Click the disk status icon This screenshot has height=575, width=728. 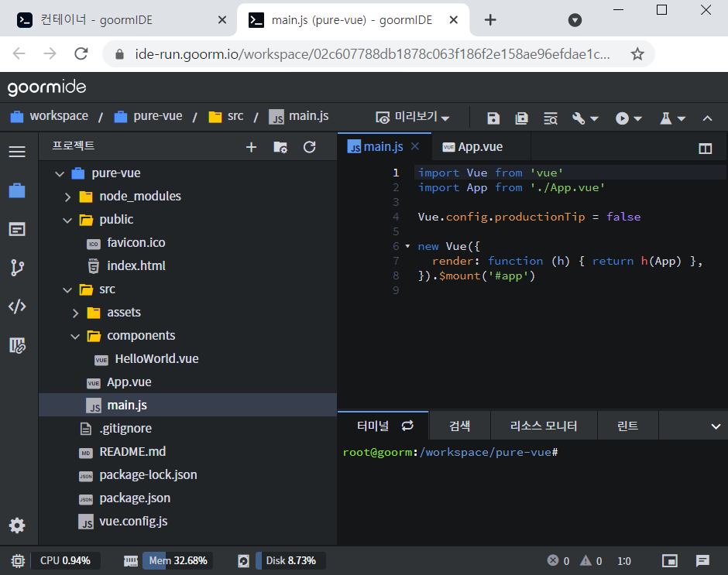tap(244, 561)
